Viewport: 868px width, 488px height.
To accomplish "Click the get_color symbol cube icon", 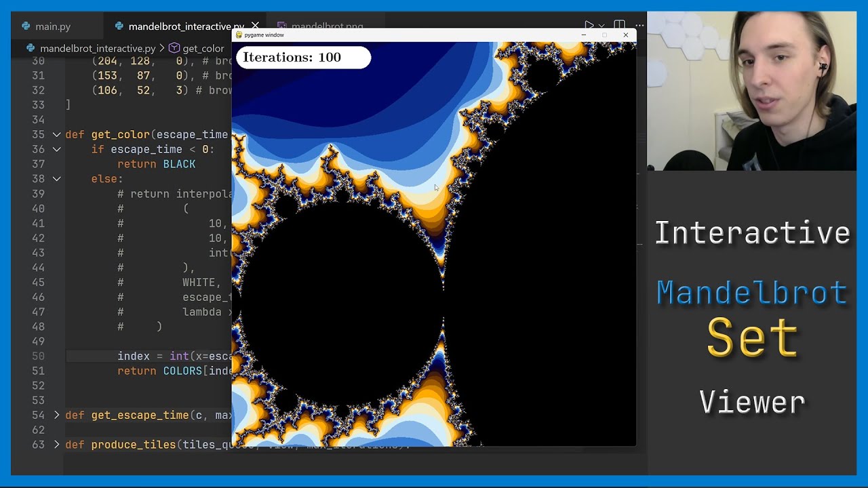I will pos(174,48).
